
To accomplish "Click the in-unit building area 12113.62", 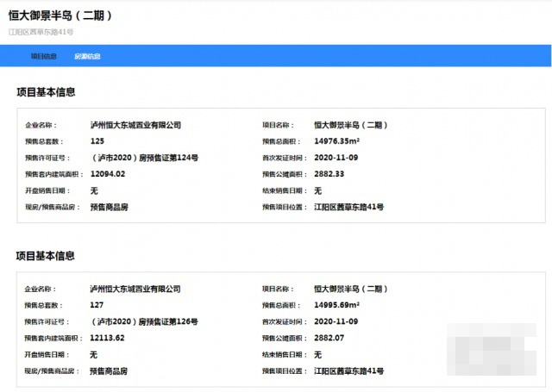I will click(x=108, y=338).
